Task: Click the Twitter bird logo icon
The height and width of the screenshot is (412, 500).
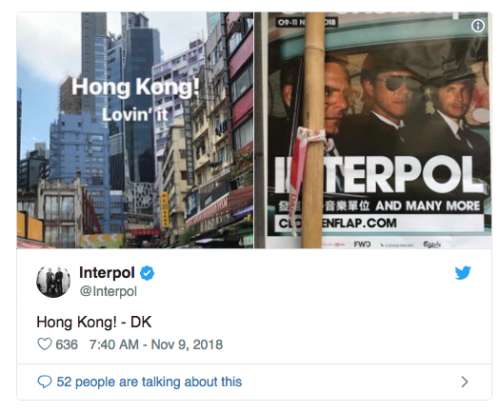Action: point(463,273)
